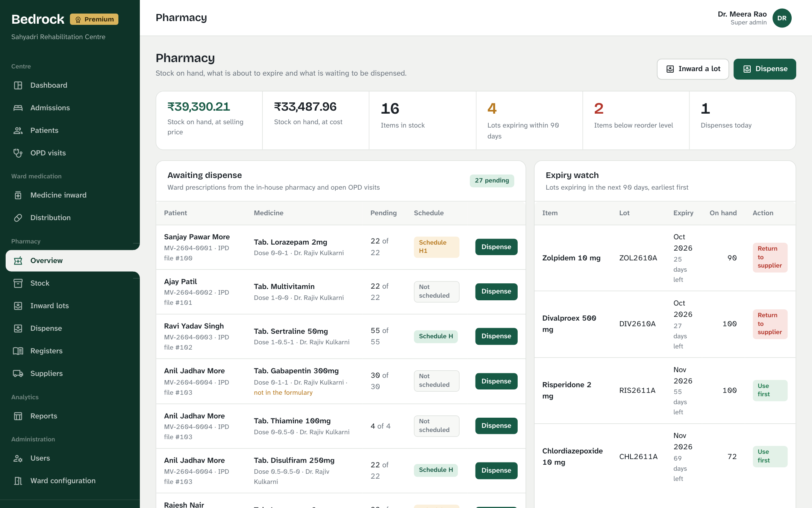812x508 pixels.
Task: Dispense Tab. Thiamine 100mg row
Action: pos(496,426)
